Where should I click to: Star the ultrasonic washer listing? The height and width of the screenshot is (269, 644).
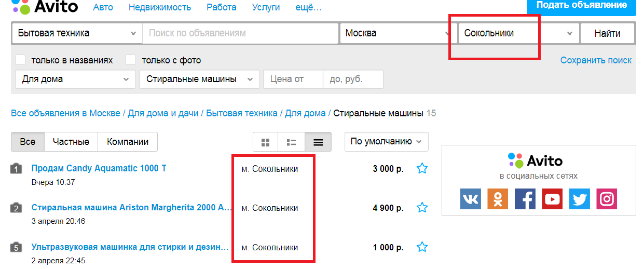pyautogui.click(x=422, y=247)
